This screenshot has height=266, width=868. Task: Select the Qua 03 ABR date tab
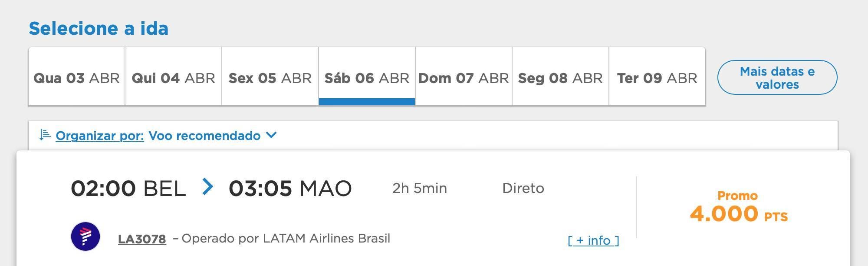click(77, 76)
